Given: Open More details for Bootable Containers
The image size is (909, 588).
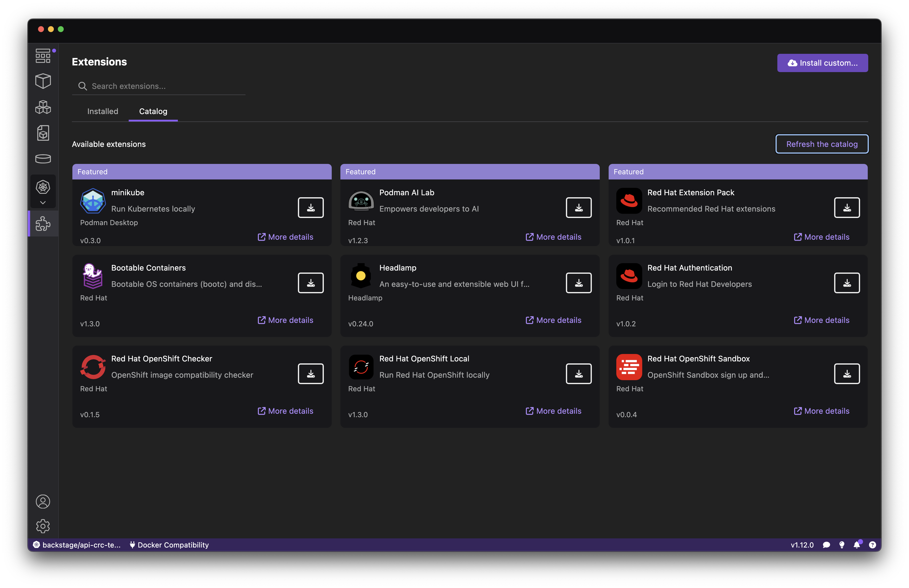Looking at the screenshot, I should 286,320.
